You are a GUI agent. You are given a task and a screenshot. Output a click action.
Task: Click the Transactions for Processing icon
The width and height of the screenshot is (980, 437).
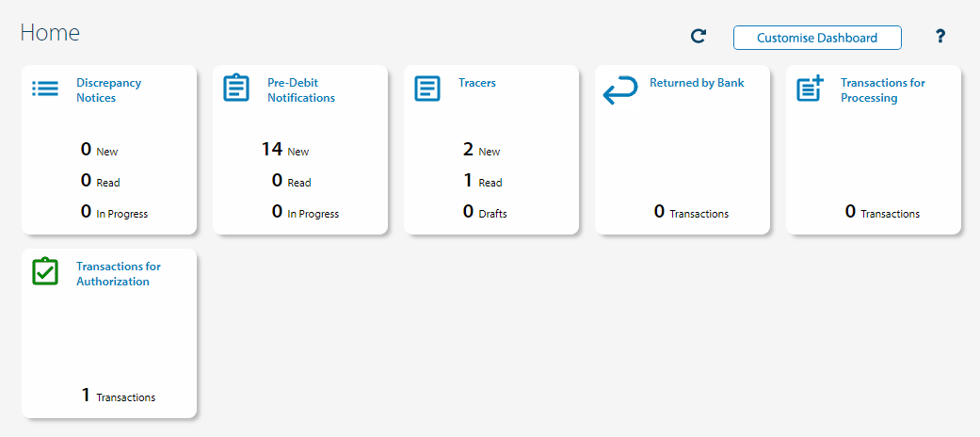(x=810, y=89)
